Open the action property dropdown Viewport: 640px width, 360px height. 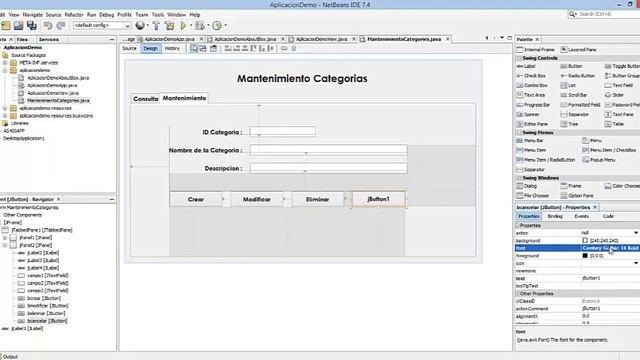pos(636,233)
